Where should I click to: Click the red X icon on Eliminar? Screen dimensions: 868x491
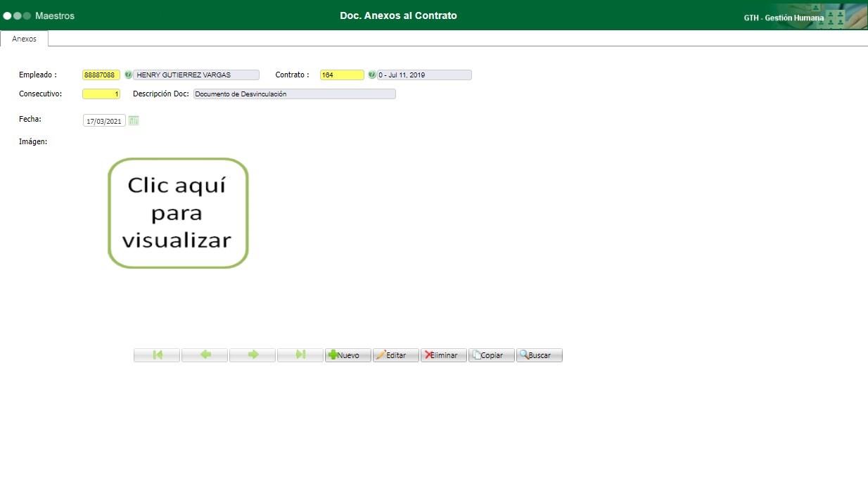coord(428,355)
